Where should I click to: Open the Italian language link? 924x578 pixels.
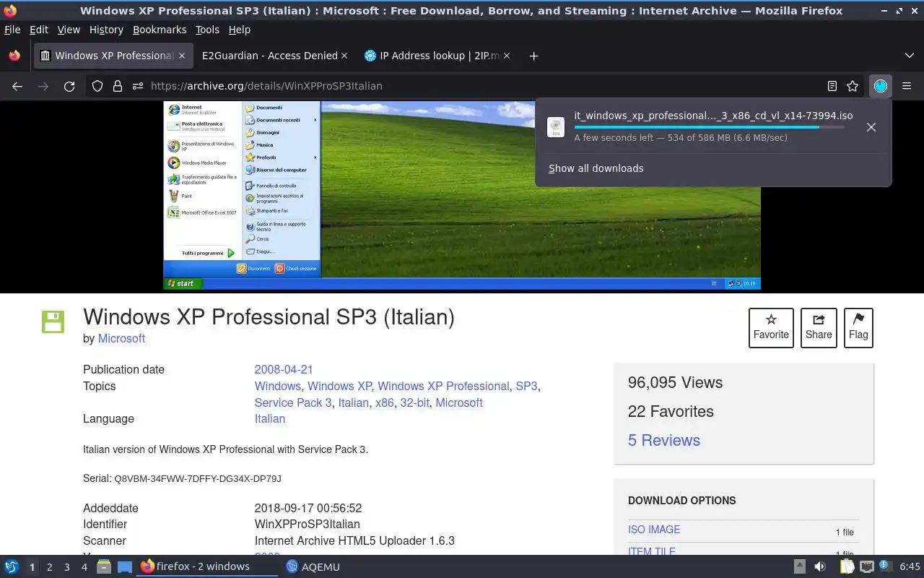[270, 418]
